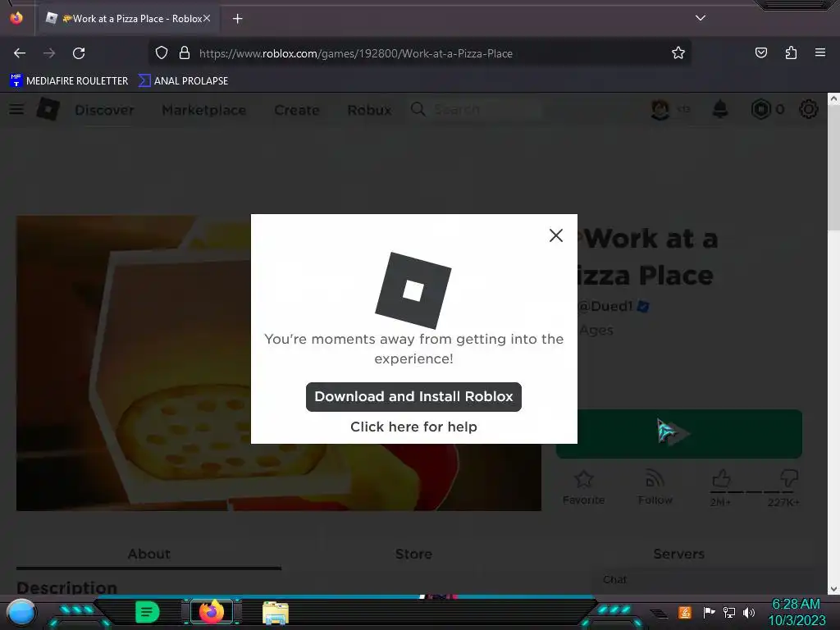View site security lock information
The image size is (840, 630).
click(x=185, y=53)
